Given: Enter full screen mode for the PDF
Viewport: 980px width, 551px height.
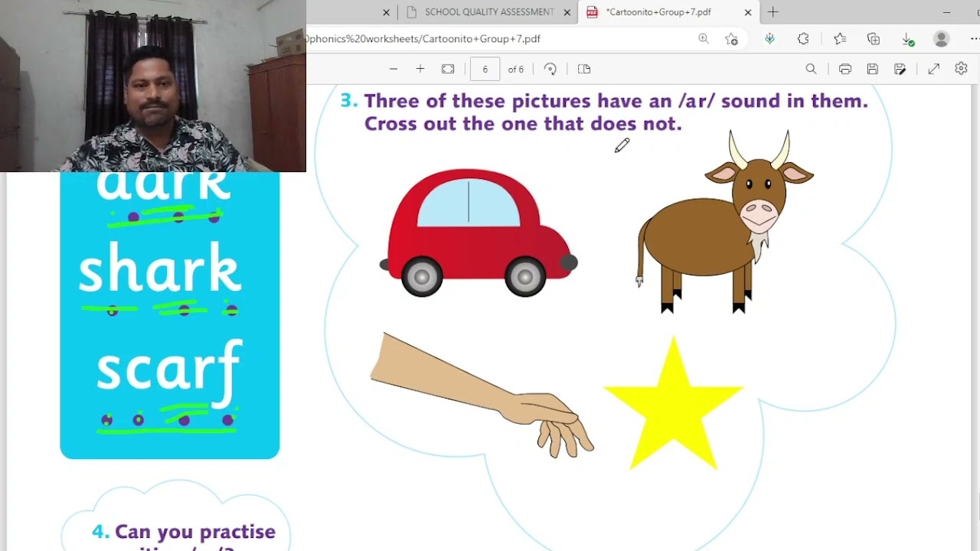Looking at the screenshot, I should point(933,69).
